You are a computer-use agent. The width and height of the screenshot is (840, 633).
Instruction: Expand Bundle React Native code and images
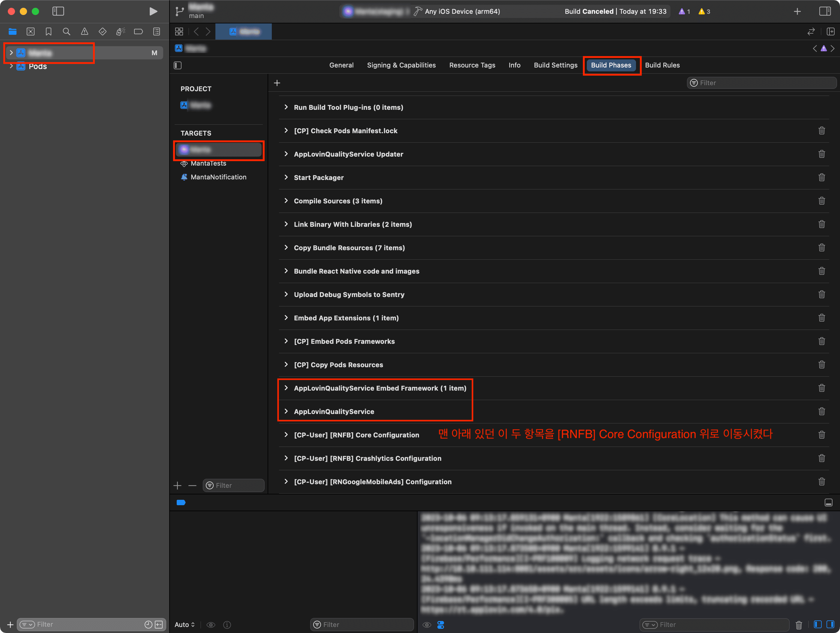pyautogui.click(x=286, y=271)
